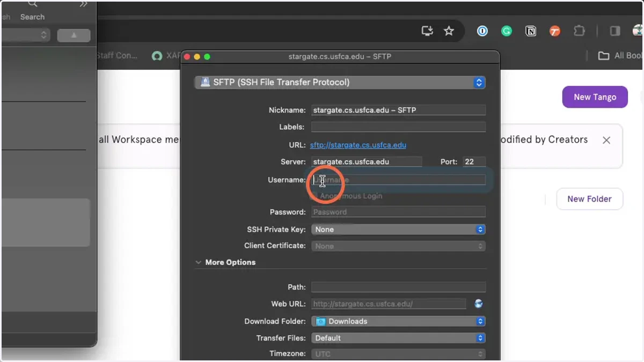
Task: Dismiss the Workspace banner with X
Action: pos(606,140)
